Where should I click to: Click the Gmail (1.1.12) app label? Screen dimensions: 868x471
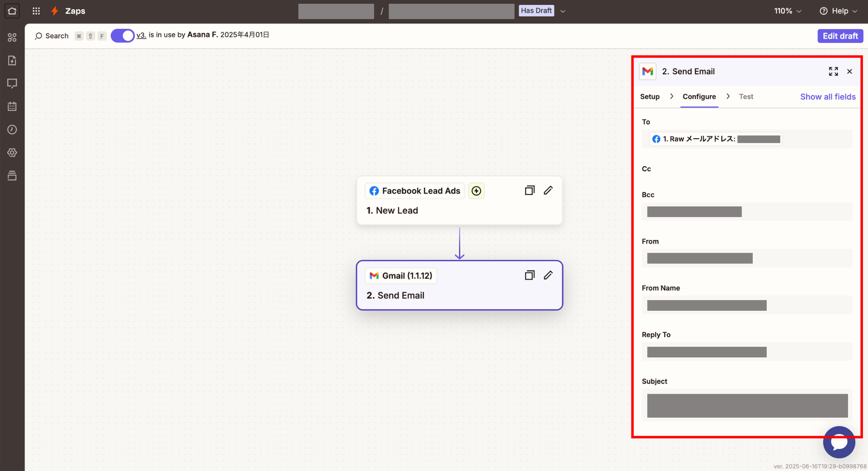pos(401,276)
